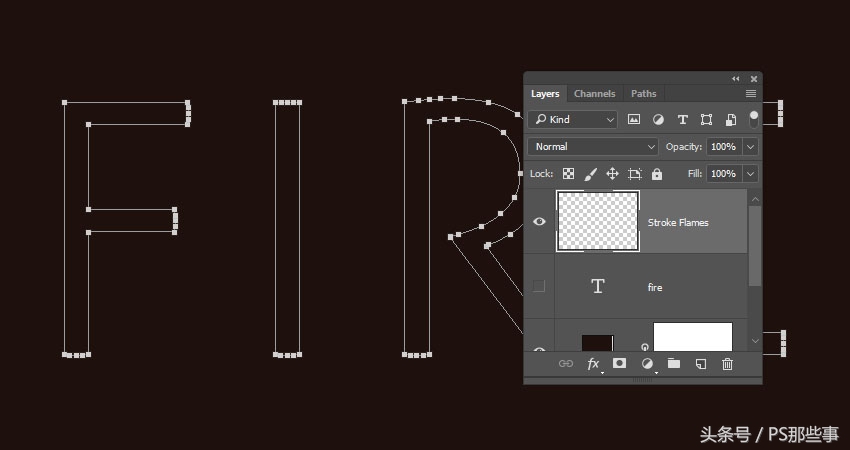Switch to the Paths tab

pos(644,94)
